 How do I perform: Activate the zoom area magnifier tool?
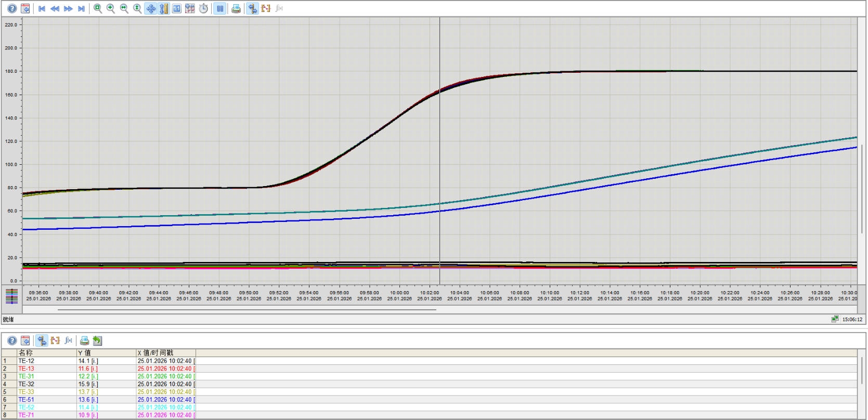coord(98,8)
